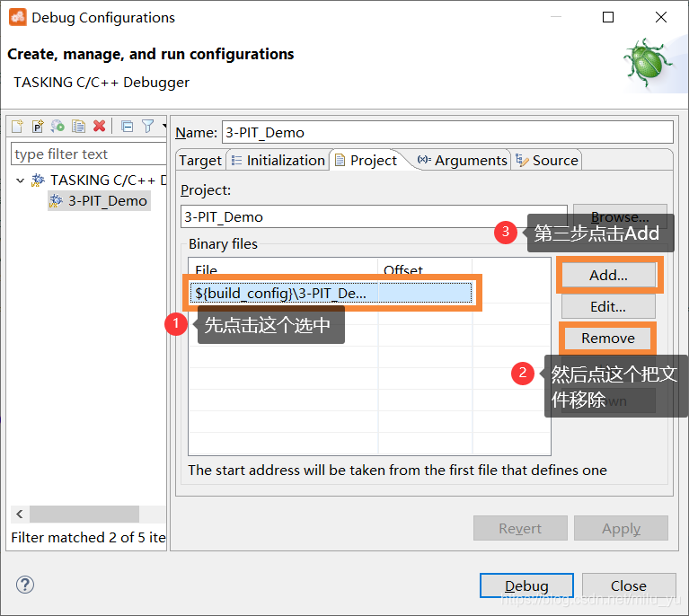This screenshot has height=616, width=689.
Task: Click the Revert button
Action: pos(520,528)
